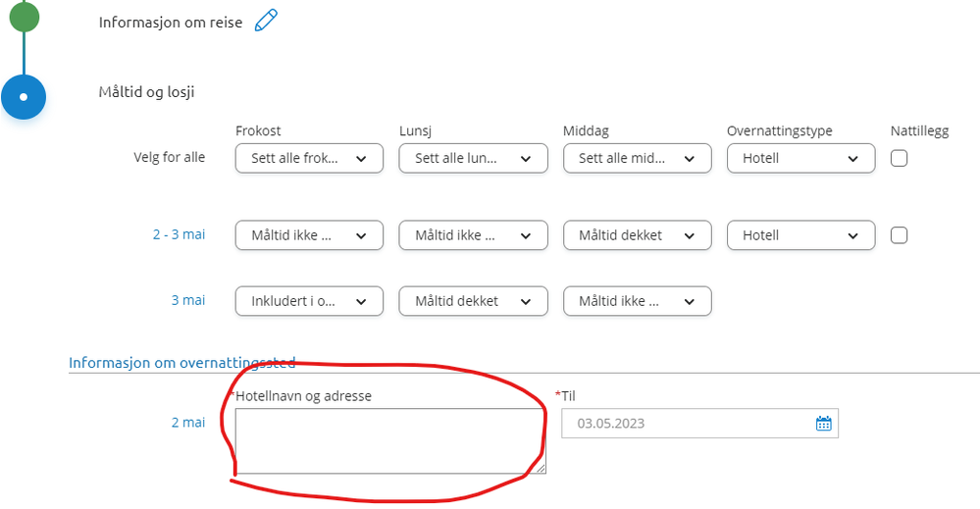This screenshot has height=509, width=980.
Task: Expand Overnattingstype dropdown in Velg for alle row
Action: coord(800,159)
